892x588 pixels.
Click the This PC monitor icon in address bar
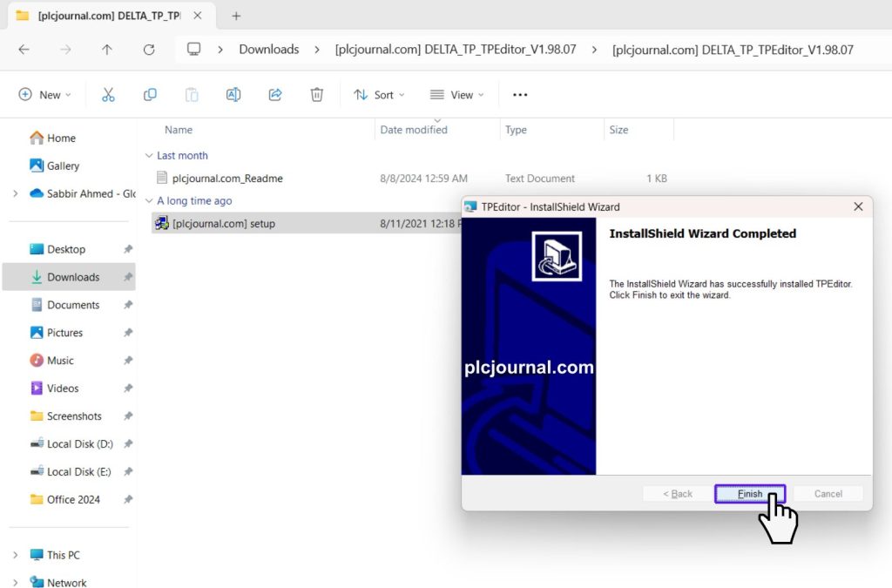pos(194,50)
